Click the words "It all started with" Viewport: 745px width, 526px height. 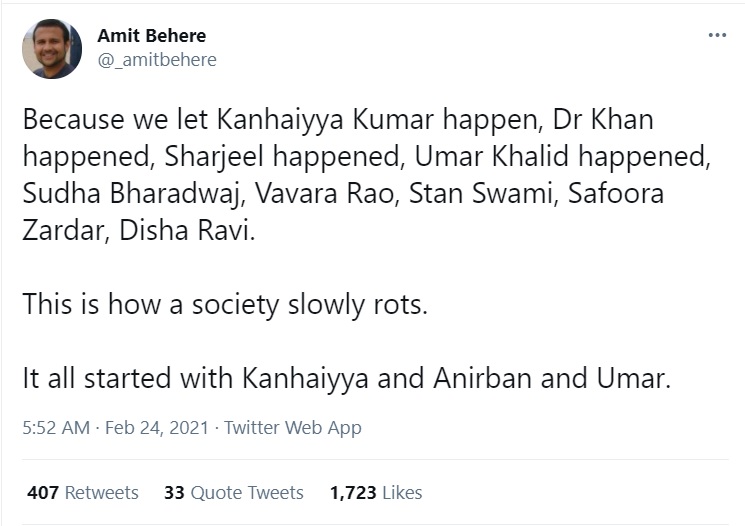(x=128, y=380)
